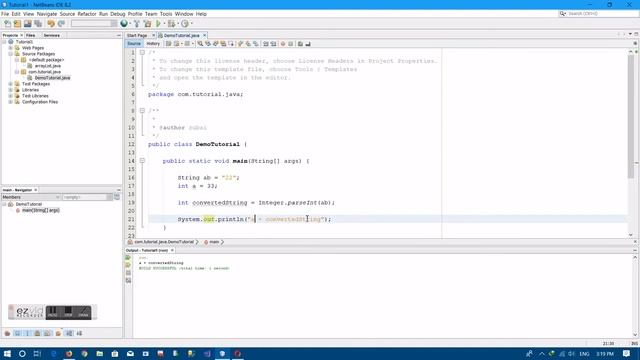The height and width of the screenshot is (360, 640).
Task: Click the Draw button in ezvid widget
Action: coord(83,312)
